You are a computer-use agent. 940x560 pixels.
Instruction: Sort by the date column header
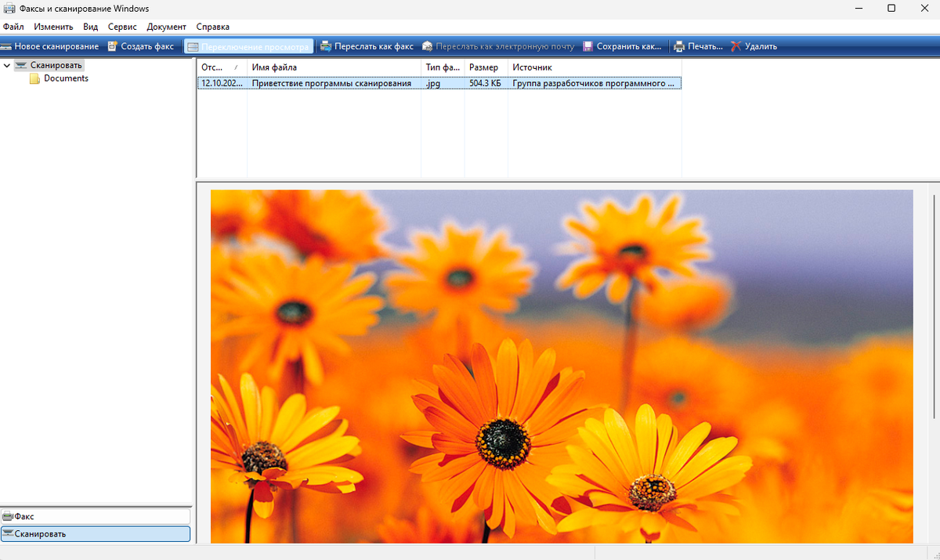(222, 67)
